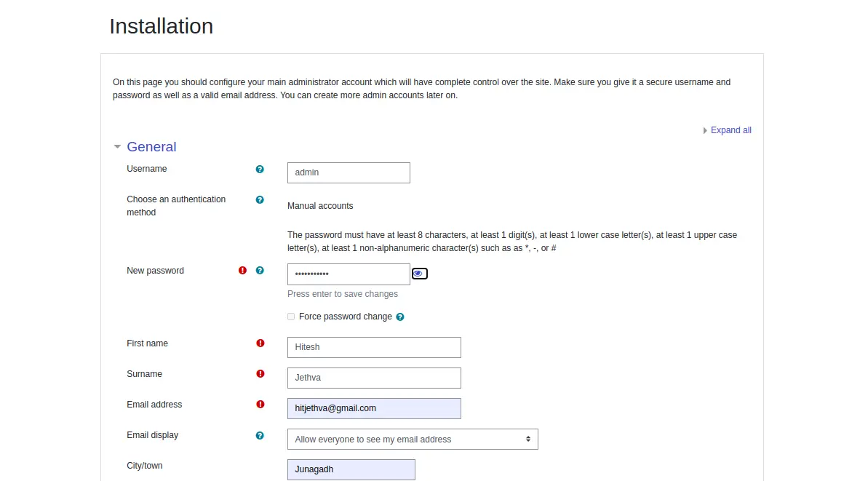Click the City/town input field
Screen dimensions: 868x481
point(351,470)
